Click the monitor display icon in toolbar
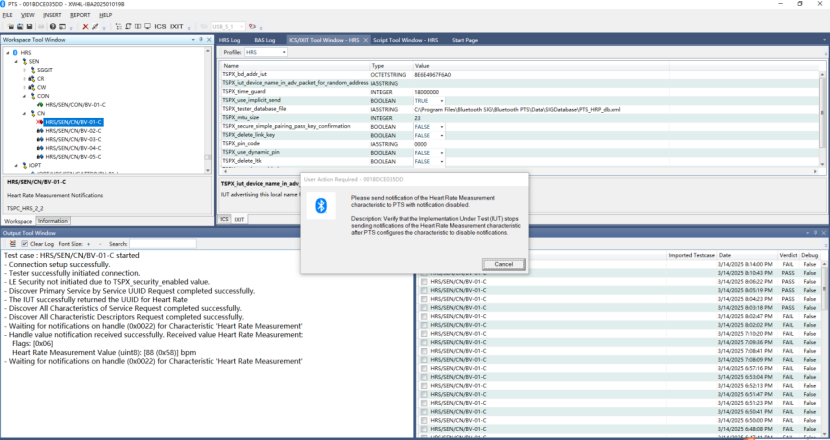This screenshot has height=440, width=830. pyautogui.click(x=147, y=26)
